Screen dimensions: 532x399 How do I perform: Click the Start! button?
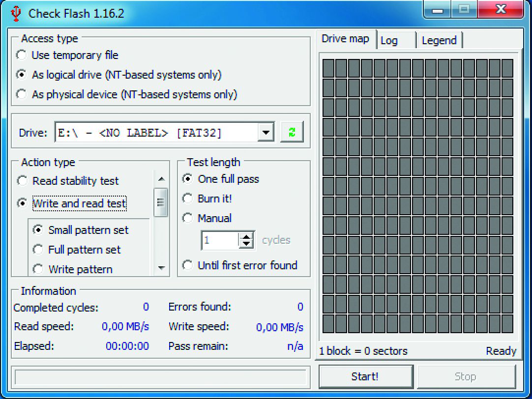tap(365, 376)
